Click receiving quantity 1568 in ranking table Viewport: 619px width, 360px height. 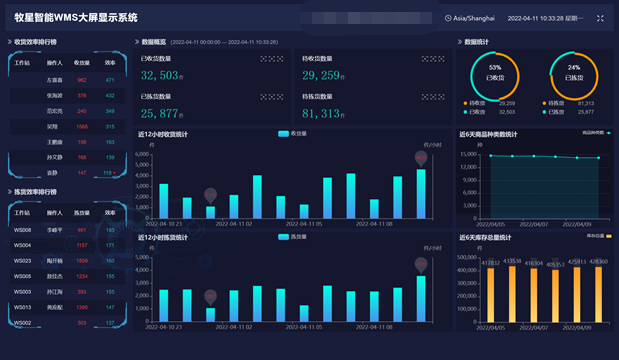pos(82,127)
